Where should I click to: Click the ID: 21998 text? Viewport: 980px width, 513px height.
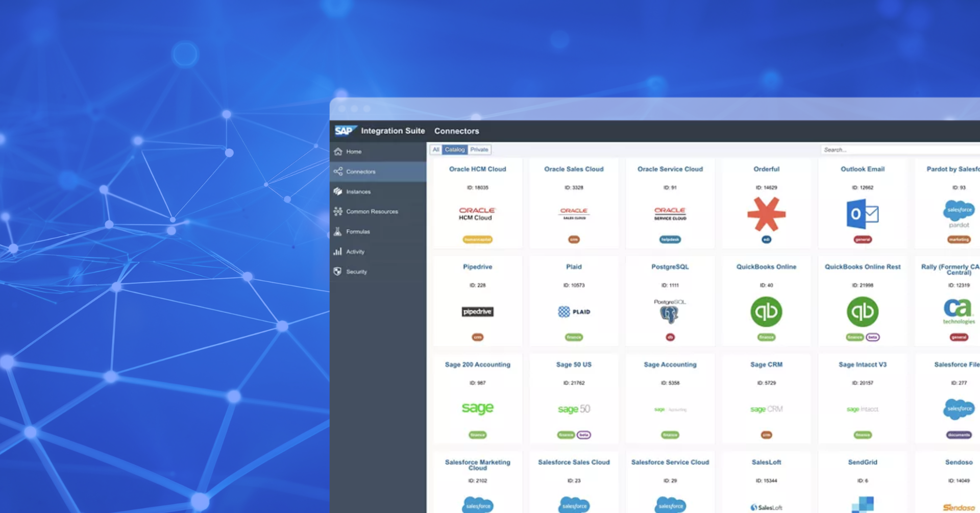click(863, 285)
